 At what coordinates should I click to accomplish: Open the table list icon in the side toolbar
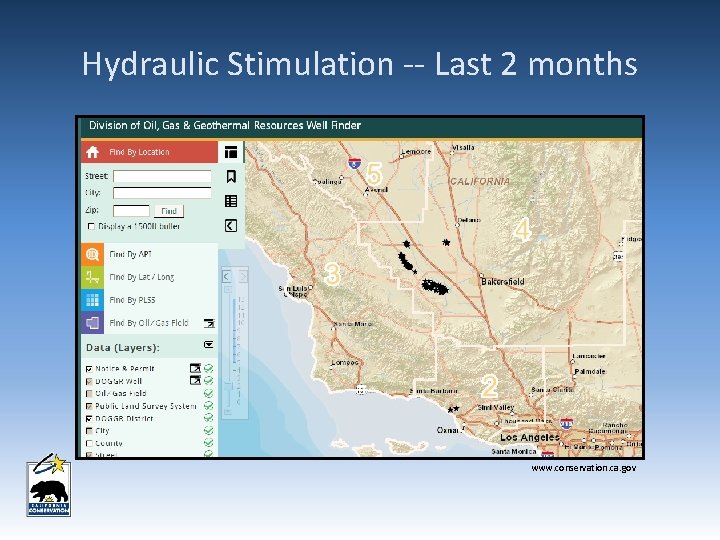click(231, 201)
